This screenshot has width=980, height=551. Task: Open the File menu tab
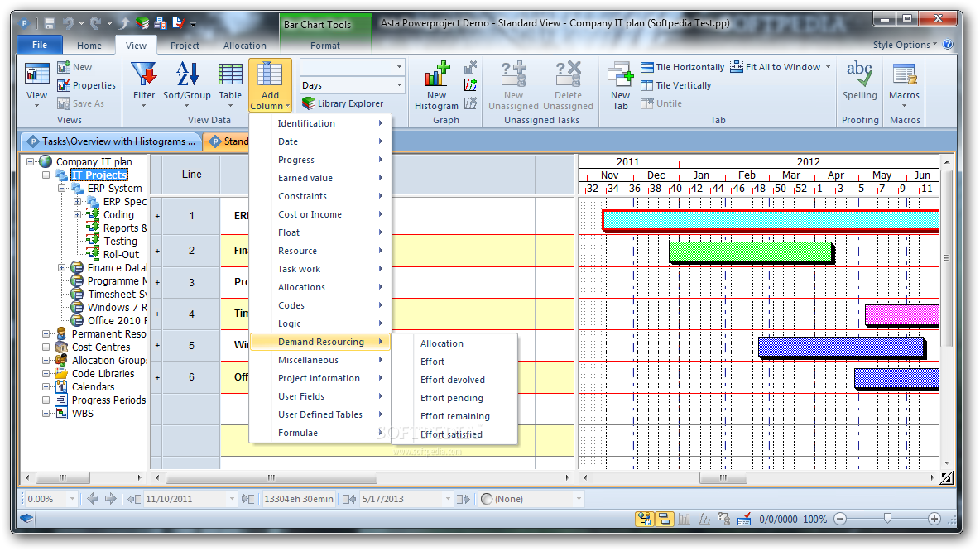(40, 45)
